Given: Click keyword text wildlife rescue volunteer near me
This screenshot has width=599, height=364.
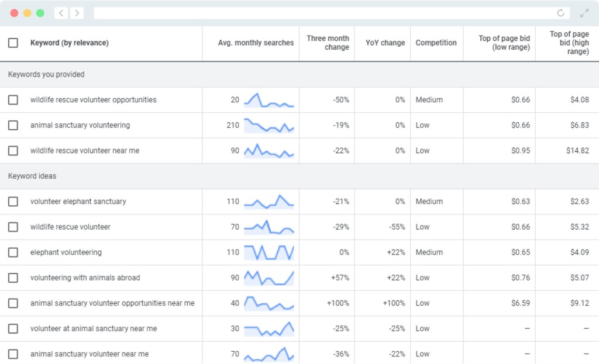Looking at the screenshot, I should 85,151.
